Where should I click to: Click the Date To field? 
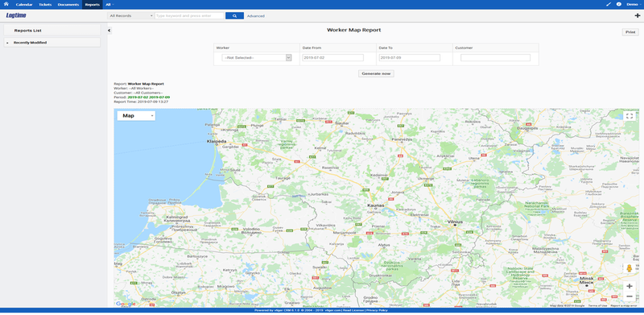point(410,57)
